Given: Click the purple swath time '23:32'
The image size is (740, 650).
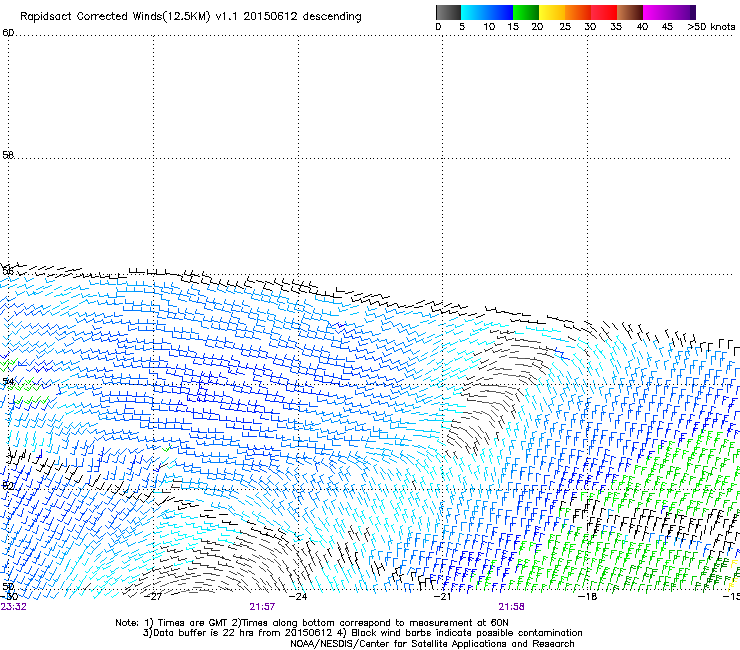Looking at the screenshot, I should pos(13,607).
